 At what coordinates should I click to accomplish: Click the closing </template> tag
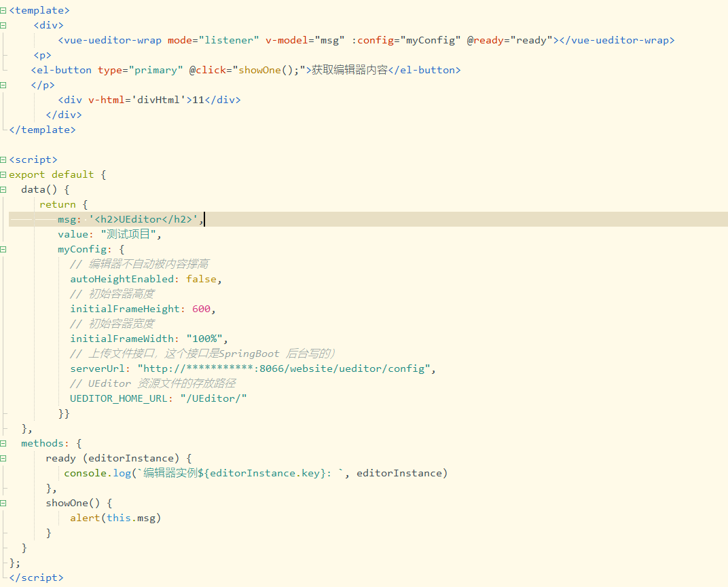(x=42, y=130)
